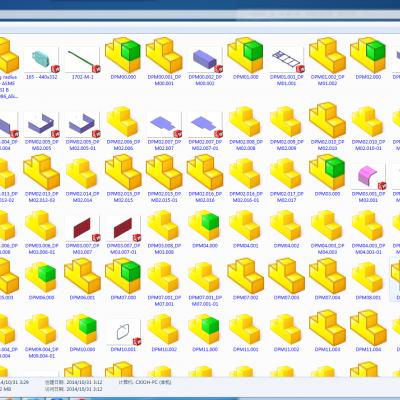Select the DPM00.000 assembly file icon

pos(123,55)
